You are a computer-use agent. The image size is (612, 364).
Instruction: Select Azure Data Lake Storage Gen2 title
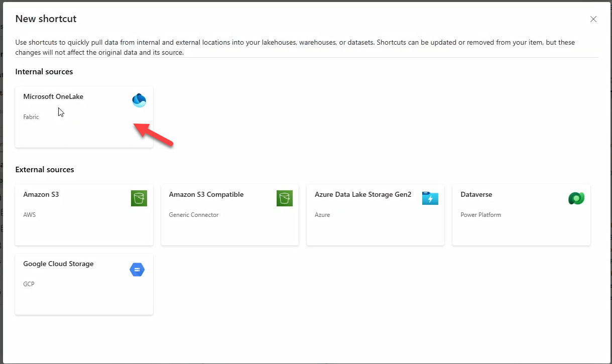click(363, 194)
